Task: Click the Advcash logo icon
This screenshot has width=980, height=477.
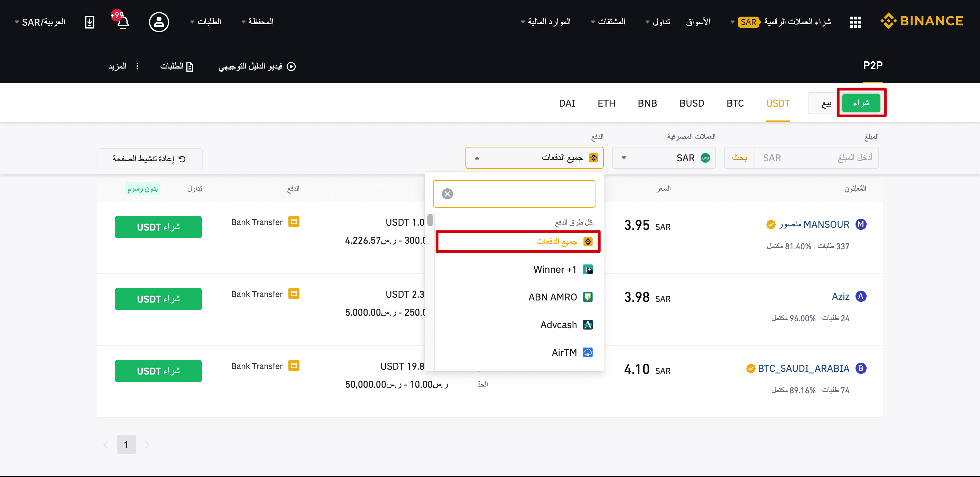Action: point(588,325)
